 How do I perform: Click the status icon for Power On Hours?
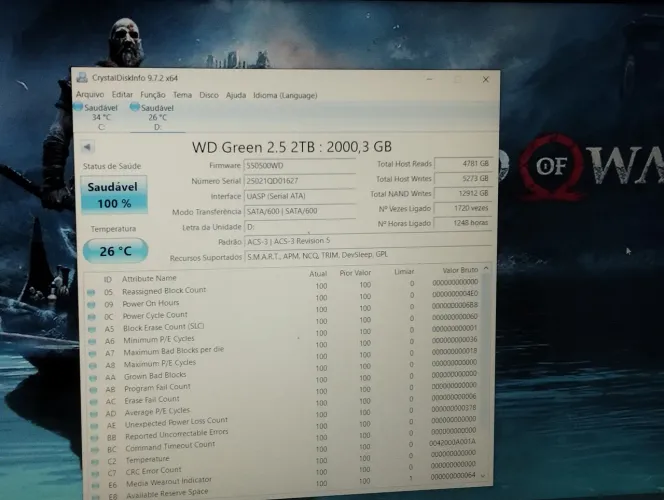[x=91, y=305]
